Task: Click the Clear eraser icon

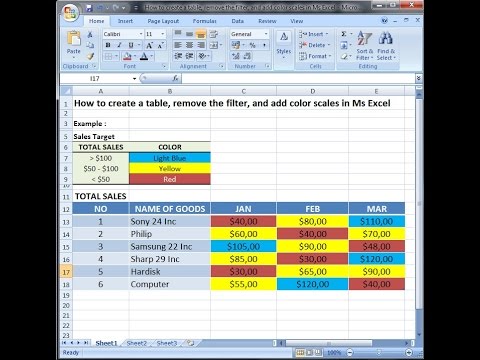Action: point(344,57)
